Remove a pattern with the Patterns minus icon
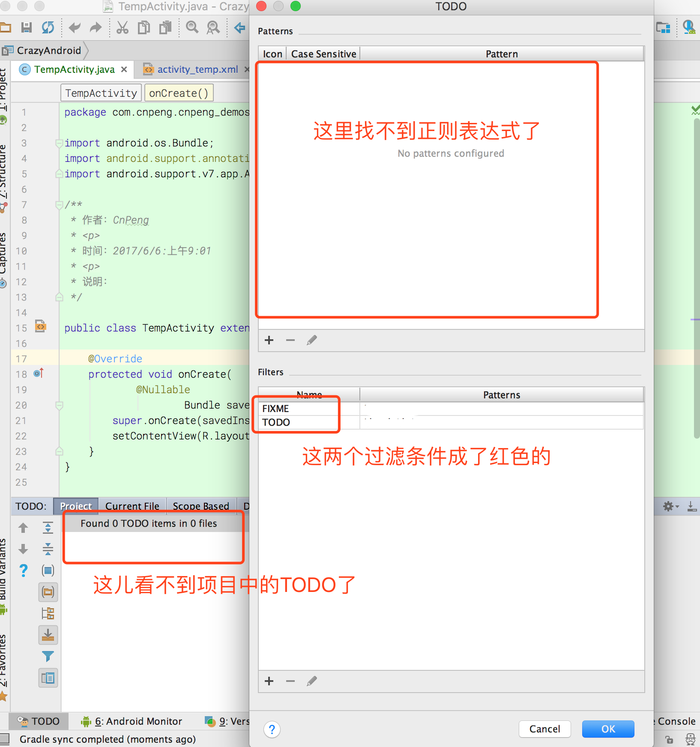Screen dimensions: 700x747 (290, 340)
